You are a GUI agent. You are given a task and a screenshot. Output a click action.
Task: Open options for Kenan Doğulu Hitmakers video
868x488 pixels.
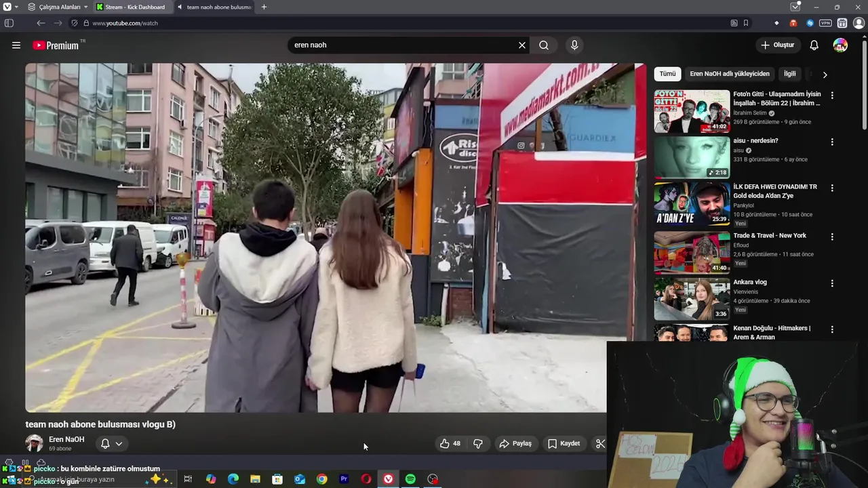click(x=832, y=330)
